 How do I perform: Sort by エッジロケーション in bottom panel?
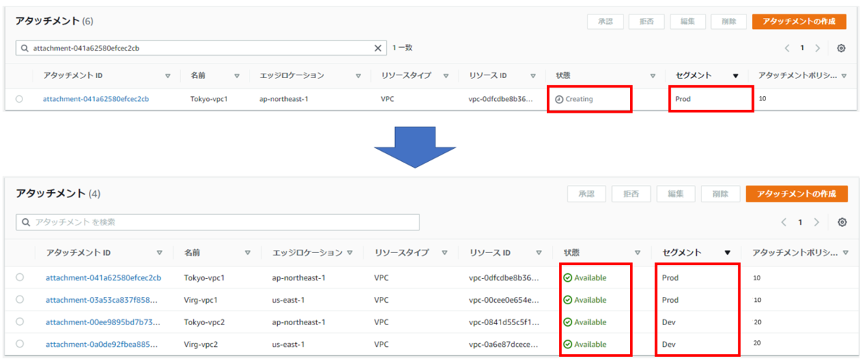pyautogui.click(x=349, y=253)
